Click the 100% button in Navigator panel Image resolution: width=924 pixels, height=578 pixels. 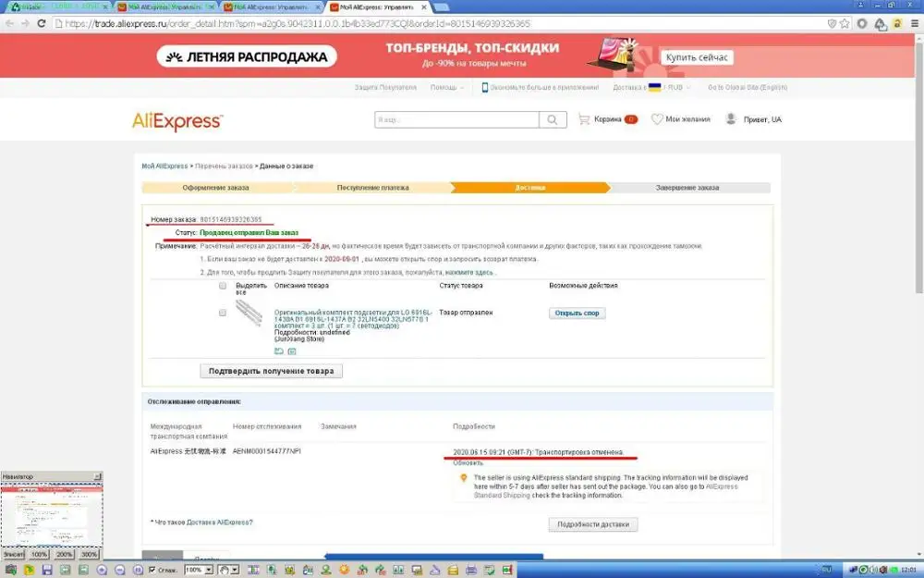(x=39, y=554)
